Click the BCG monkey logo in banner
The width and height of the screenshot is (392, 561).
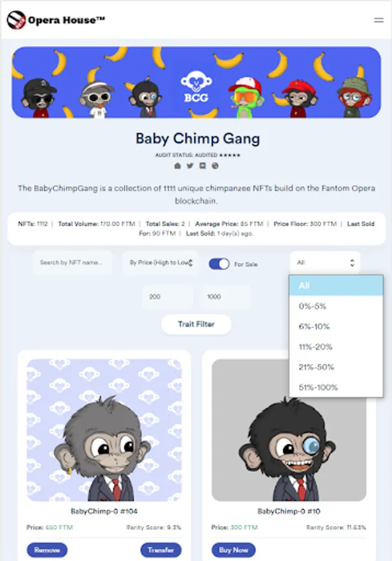tap(196, 87)
